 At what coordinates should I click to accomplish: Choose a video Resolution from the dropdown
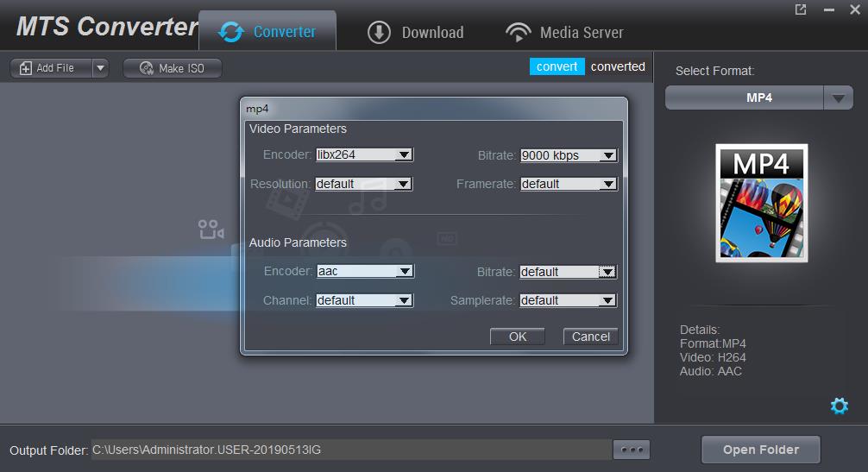pyautogui.click(x=404, y=184)
